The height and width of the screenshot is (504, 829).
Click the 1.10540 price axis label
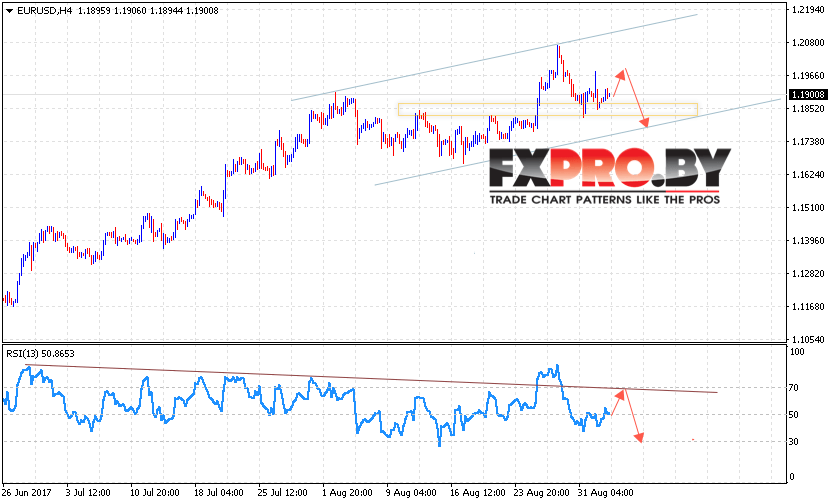coord(808,340)
